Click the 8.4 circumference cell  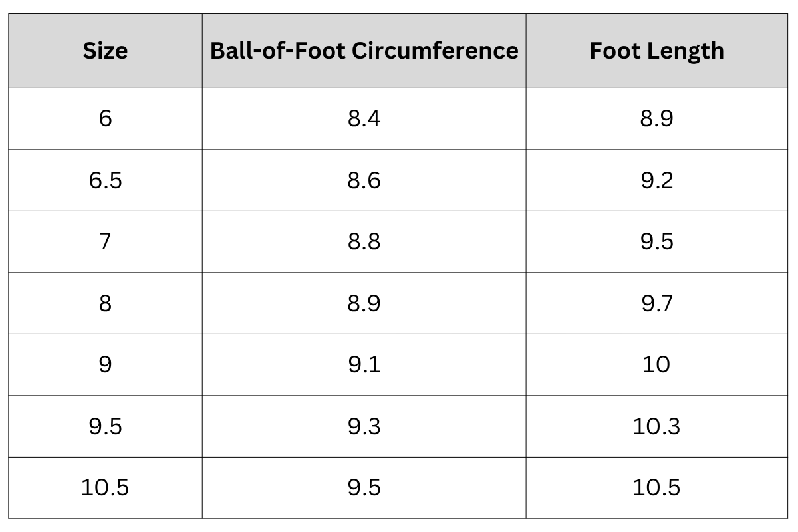tap(364, 119)
